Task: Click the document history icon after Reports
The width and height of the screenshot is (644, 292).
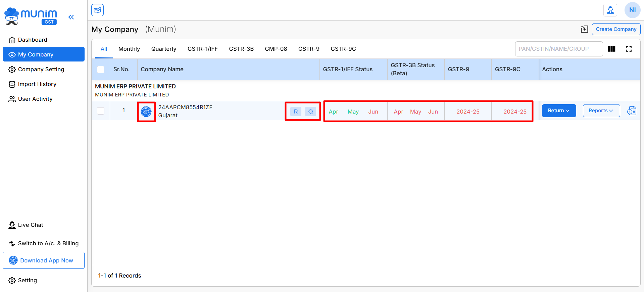Action: [x=632, y=111]
